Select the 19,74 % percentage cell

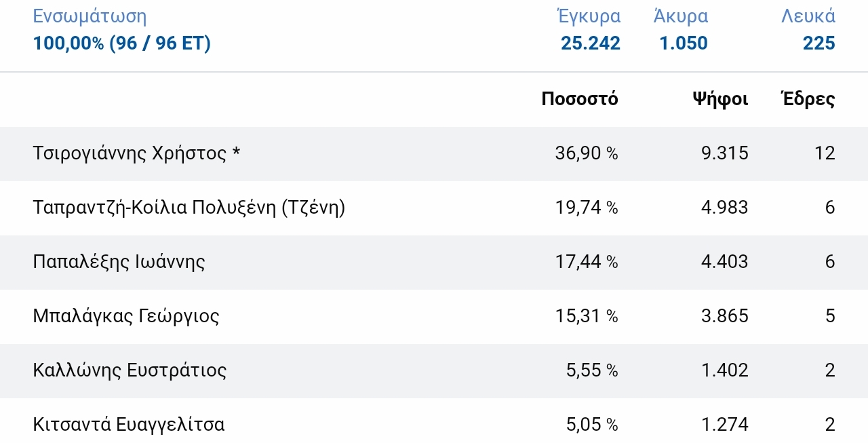pyautogui.click(x=587, y=208)
